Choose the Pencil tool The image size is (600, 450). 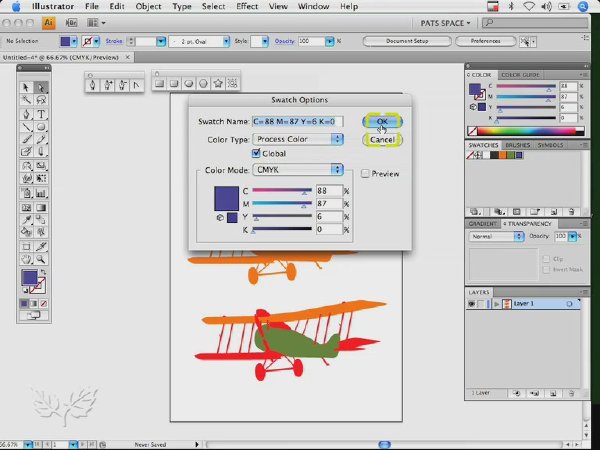[x=41, y=139]
